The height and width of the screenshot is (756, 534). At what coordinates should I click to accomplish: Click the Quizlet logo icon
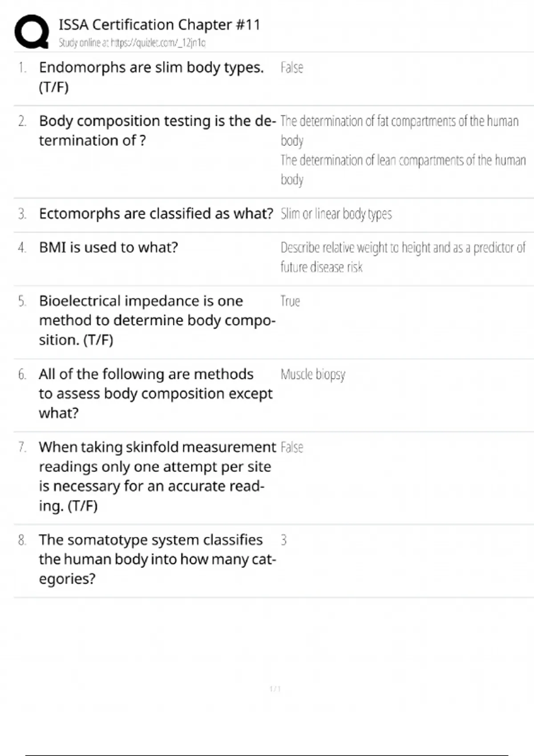click(x=32, y=32)
